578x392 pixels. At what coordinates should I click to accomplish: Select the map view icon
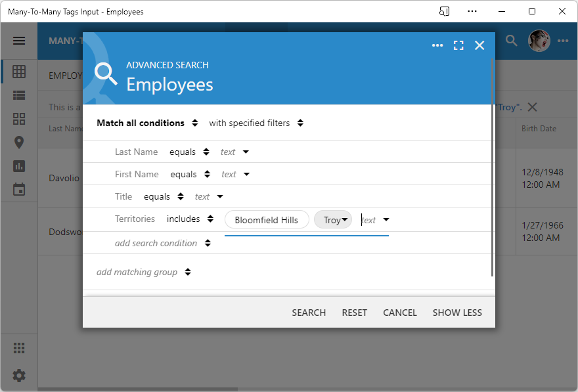19,142
